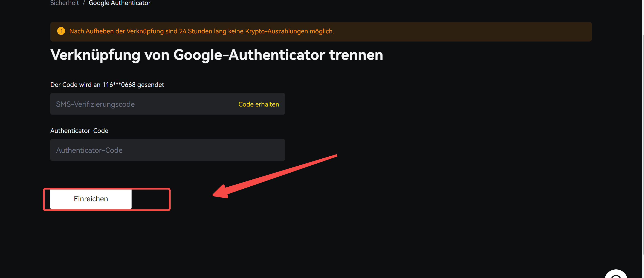Select the Google Authenticator breadcrumb
Viewport: 644px width, 278px height.
click(120, 3)
